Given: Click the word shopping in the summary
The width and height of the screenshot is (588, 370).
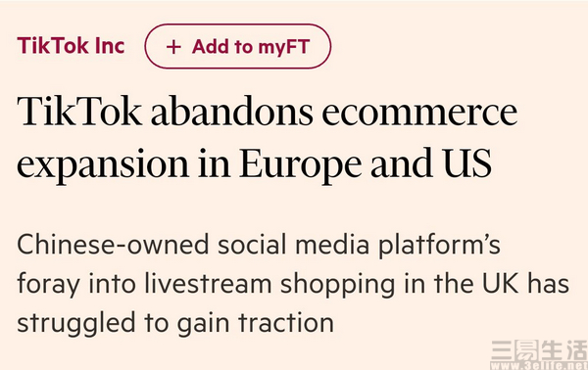Looking at the screenshot, I should pyautogui.click(x=338, y=286).
